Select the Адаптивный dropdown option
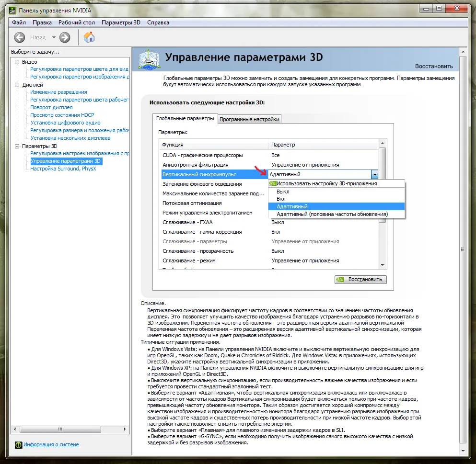This screenshot has width=476, height=464. [337, 206]
